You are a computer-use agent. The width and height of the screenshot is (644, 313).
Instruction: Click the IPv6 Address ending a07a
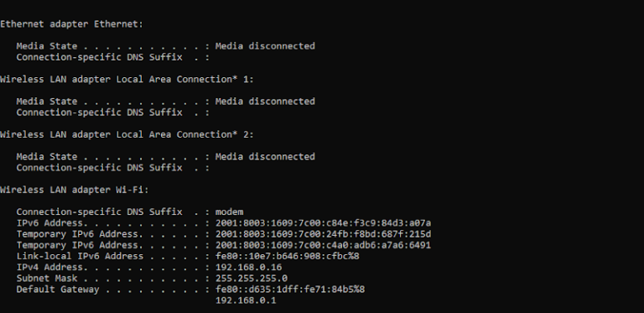point(323,223)
